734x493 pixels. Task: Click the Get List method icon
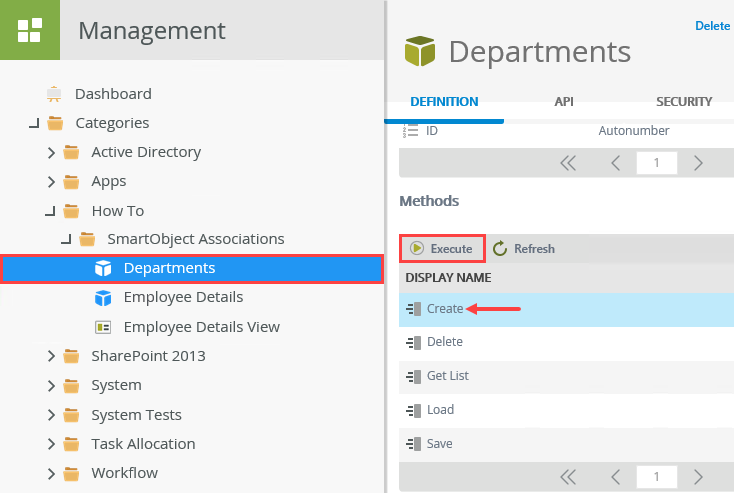[414, 376]
